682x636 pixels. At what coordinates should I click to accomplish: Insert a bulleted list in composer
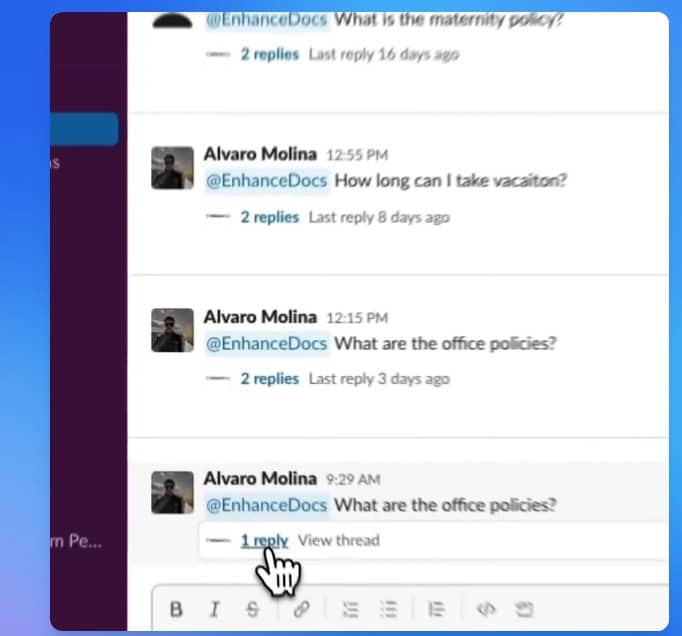pyautogui.click(x=388, y=609)
